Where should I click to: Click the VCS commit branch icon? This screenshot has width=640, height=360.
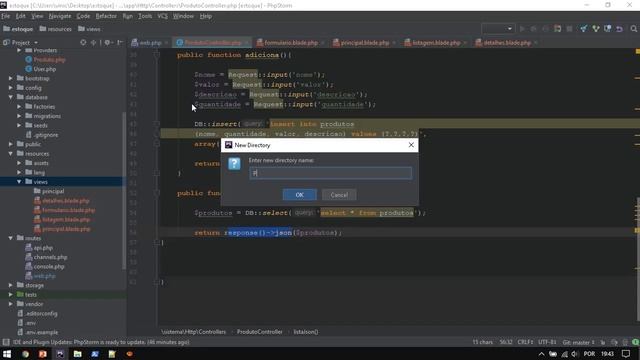tap(596, 29)
